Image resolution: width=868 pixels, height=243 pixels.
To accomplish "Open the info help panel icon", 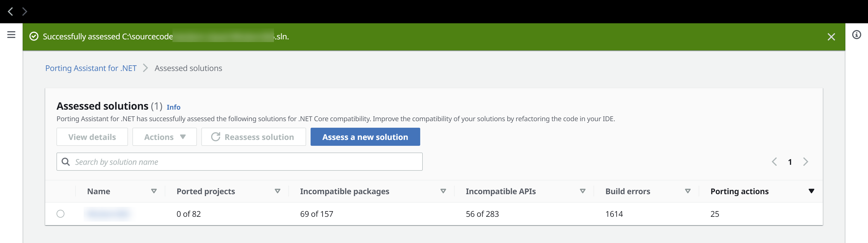I will [856, 35].
